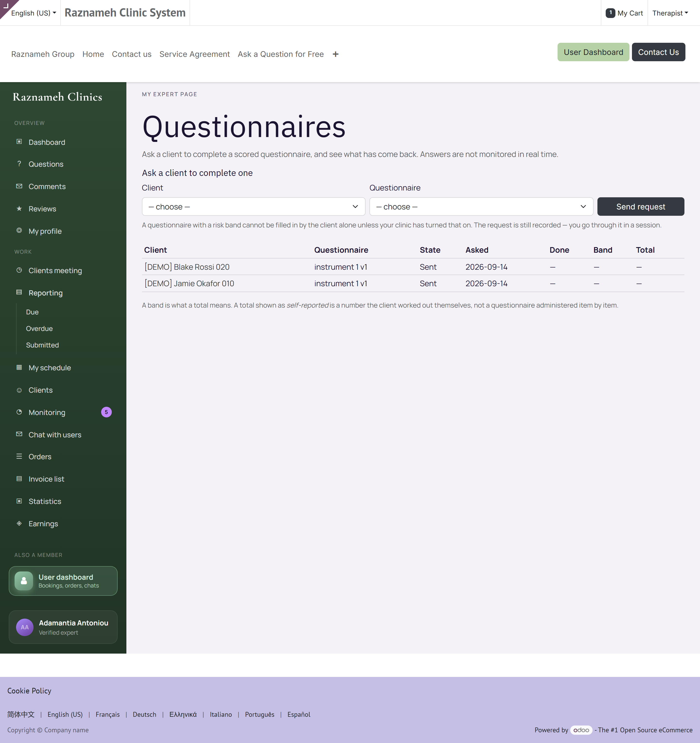Click the envelope icon beside Comments

[19, 186]
